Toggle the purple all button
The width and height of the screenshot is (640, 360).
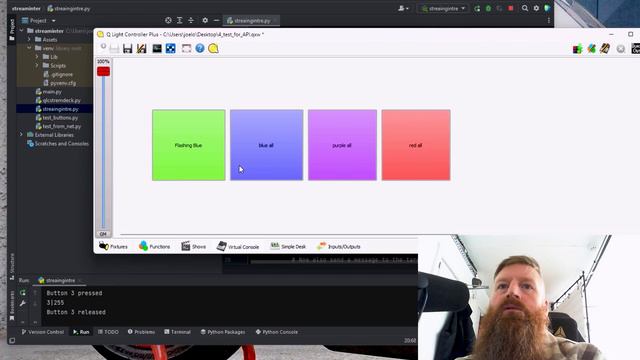342,145
